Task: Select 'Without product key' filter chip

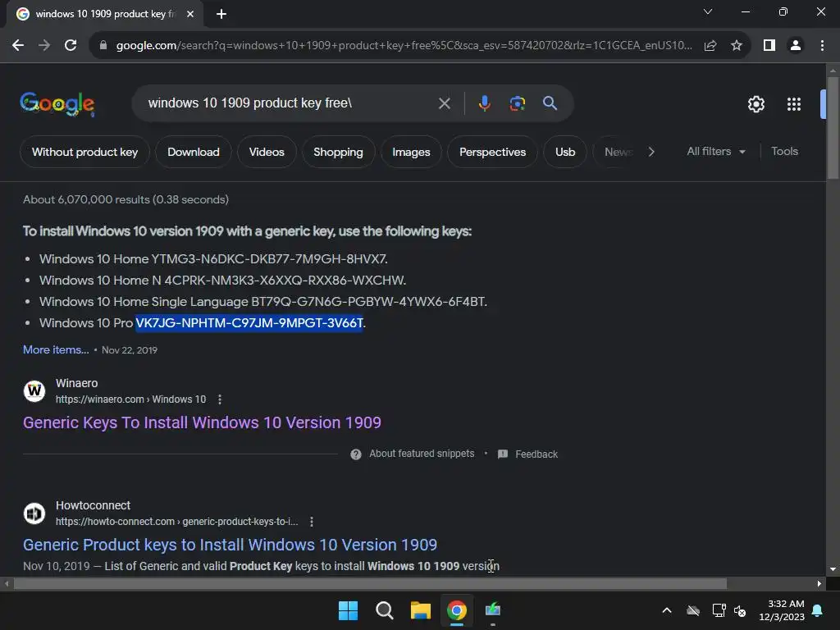Action: [84, 152]
